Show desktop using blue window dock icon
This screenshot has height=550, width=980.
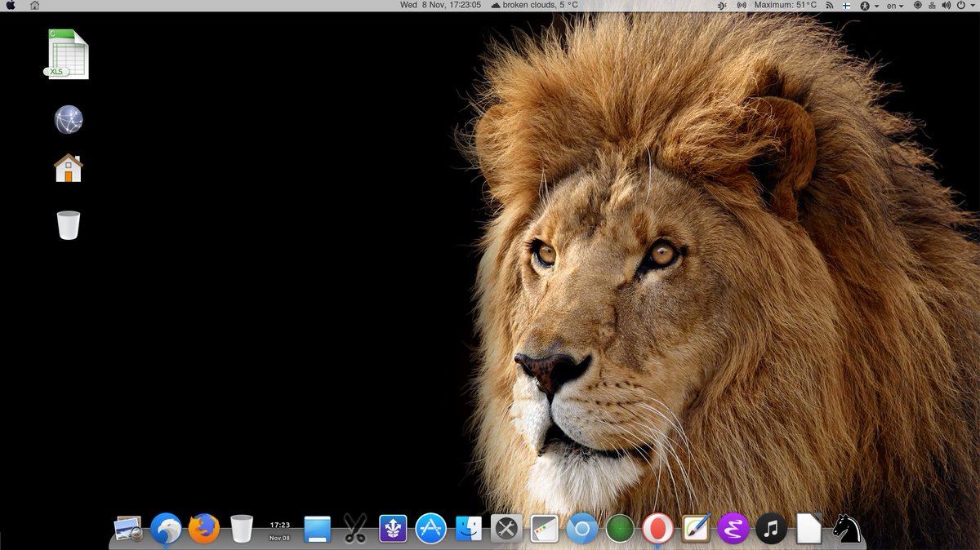[x=317, y=530]
